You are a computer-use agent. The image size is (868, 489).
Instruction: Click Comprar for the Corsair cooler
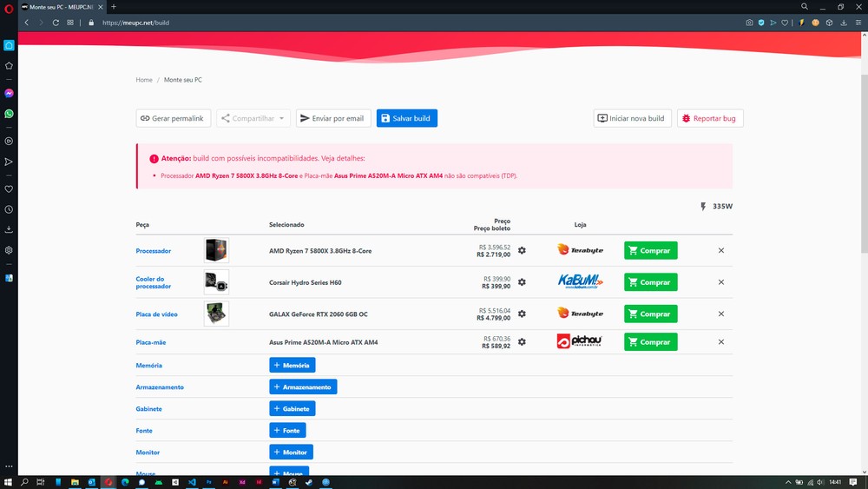(x=650, y=282)
